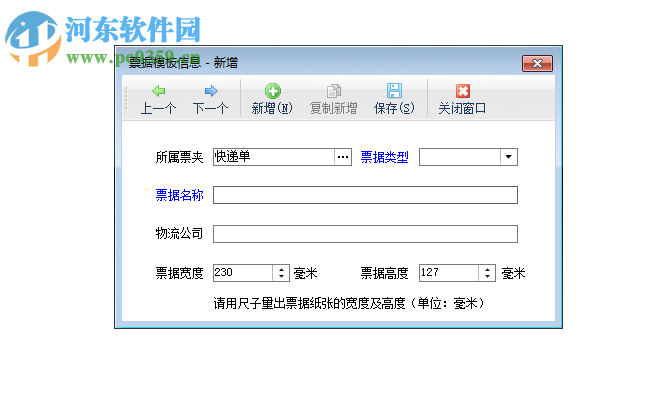The height and width of the screenshot is (413, 659).
Task: Focus the 票据名称 text field
Action: [x=365, y=195]
